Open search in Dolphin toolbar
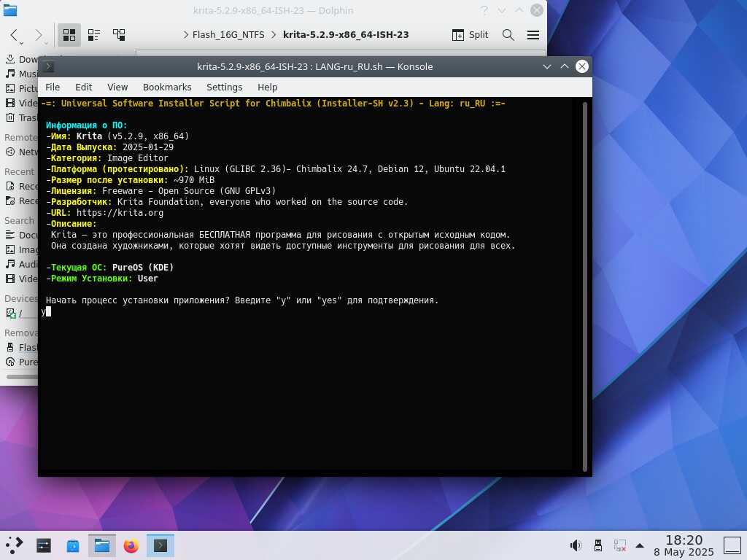 (508, 35)
